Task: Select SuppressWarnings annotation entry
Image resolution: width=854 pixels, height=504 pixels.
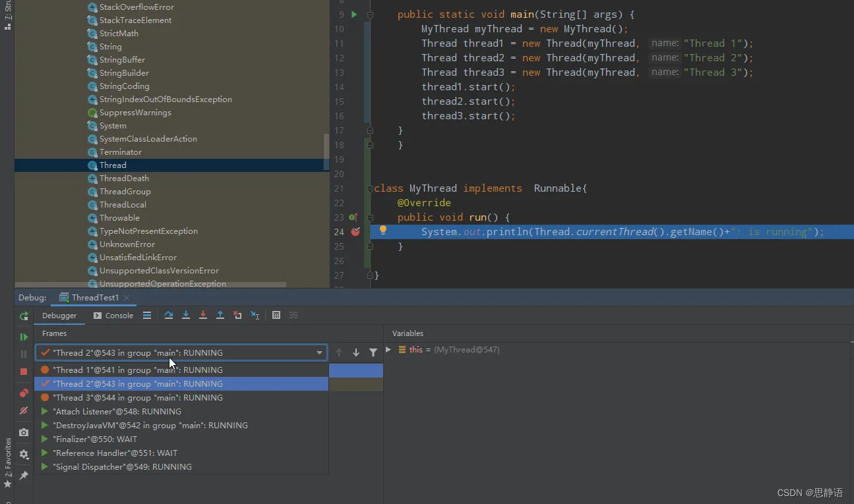Action: [x=135, y=113]
